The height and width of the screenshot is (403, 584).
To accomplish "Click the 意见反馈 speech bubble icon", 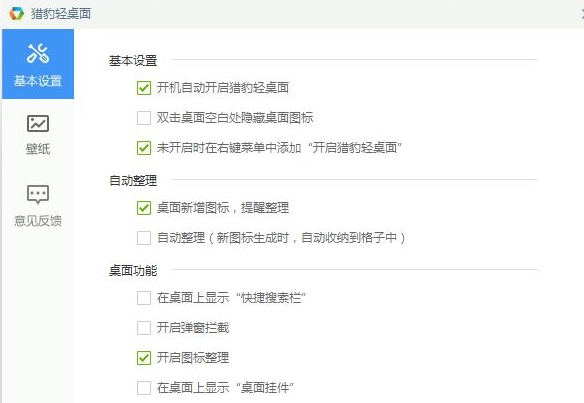I will [x=38, y=194].
